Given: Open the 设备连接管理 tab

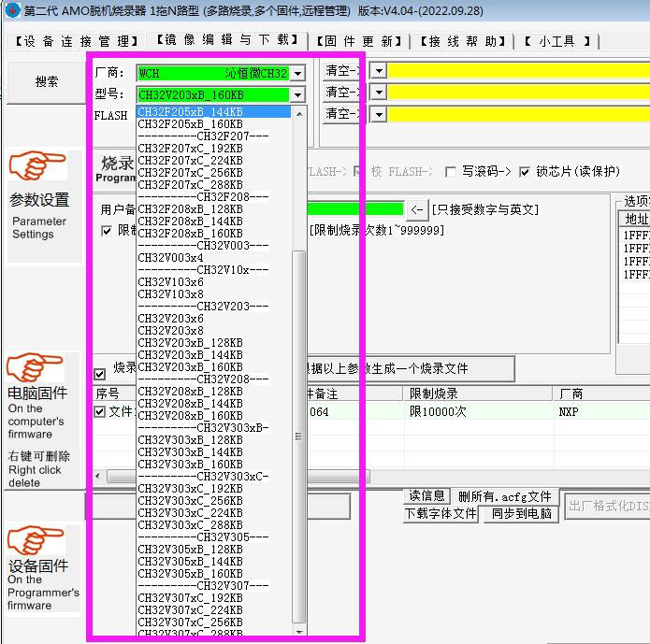Looking at the screenshot, I should tap(77, 41).
